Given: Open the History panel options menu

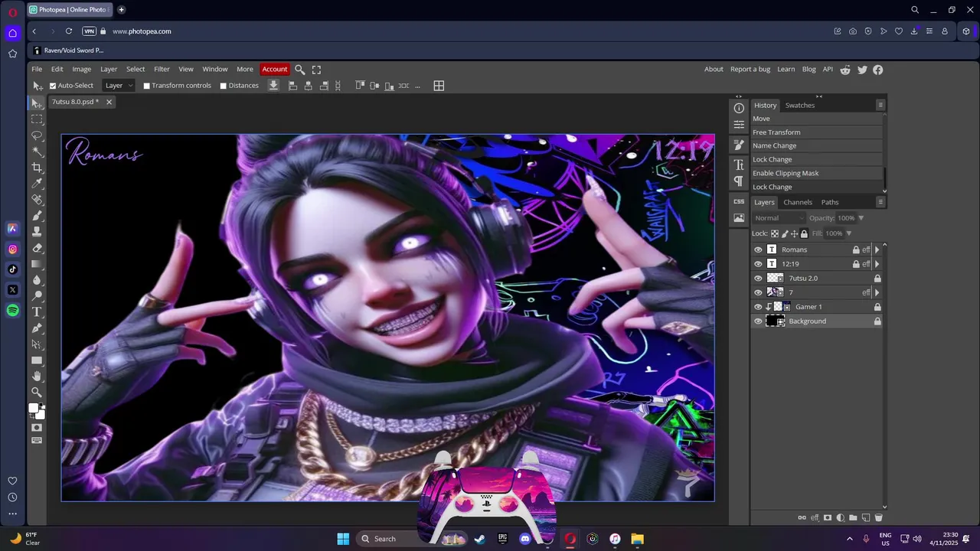Looking at the screenshot, I should tap(880, 105).
